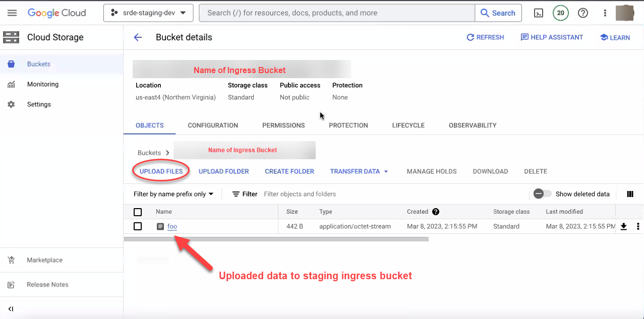644x319 pixels.
Task: Open the Help Assistant
Action: [552, 37]
